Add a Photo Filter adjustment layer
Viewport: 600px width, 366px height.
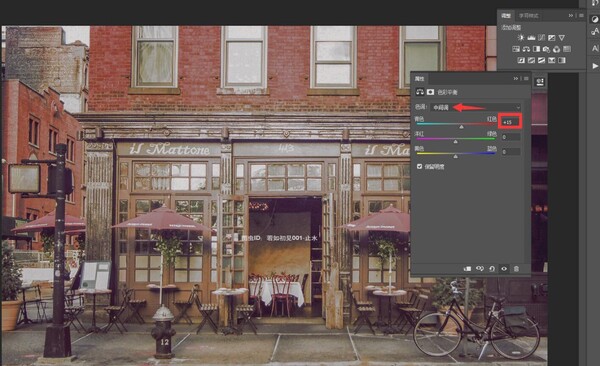546,49
